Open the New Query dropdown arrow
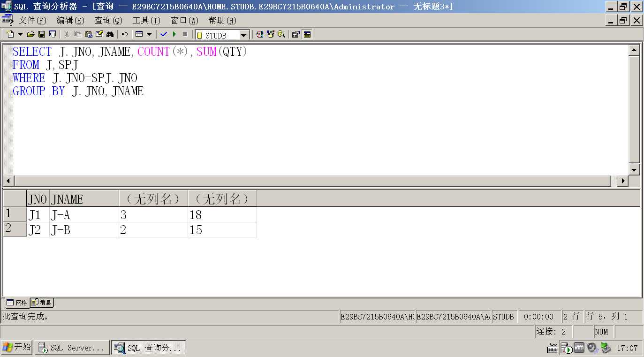 tap(20, 34)
